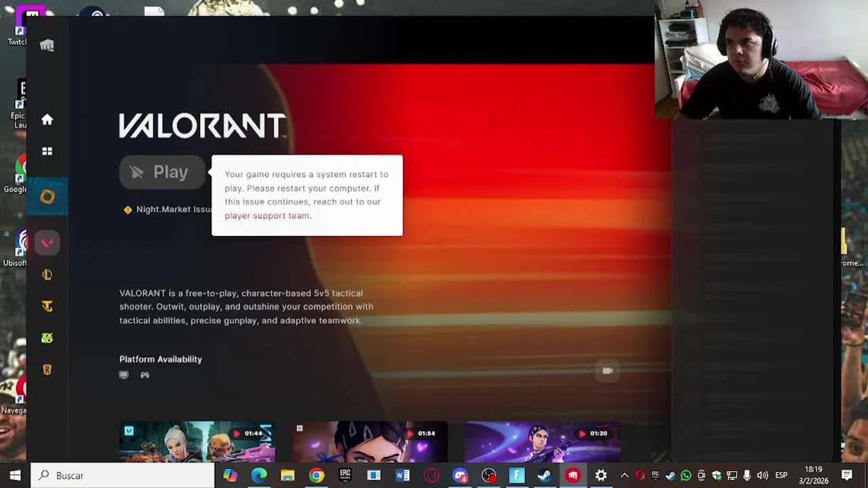Open the all games grid view
This screenshot has height=488, width=868.
click(47, 151)
